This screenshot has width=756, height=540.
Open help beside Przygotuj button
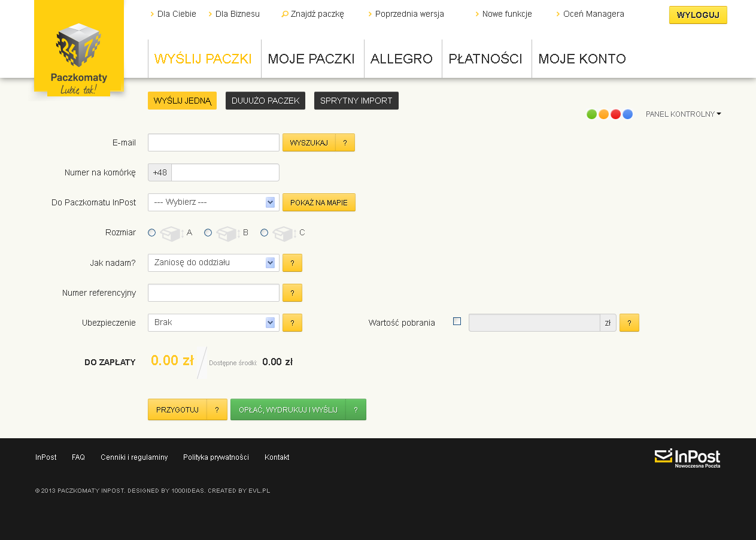tap(217, 409)
